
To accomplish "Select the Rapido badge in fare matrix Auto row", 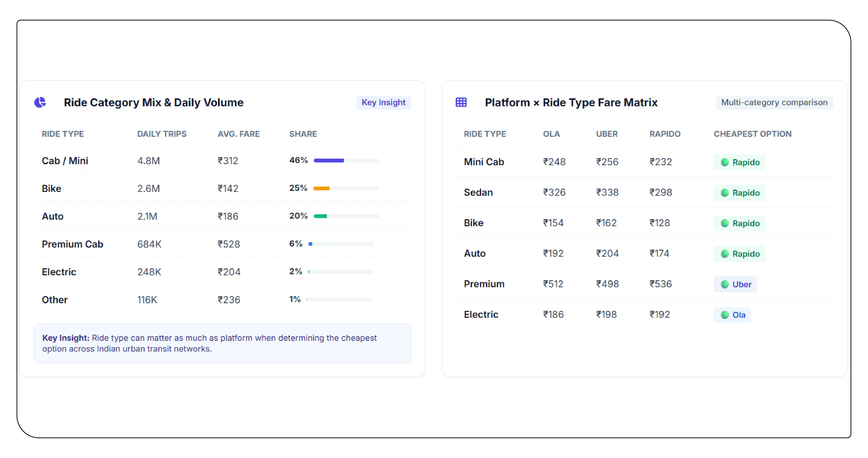I will (739, 254).
